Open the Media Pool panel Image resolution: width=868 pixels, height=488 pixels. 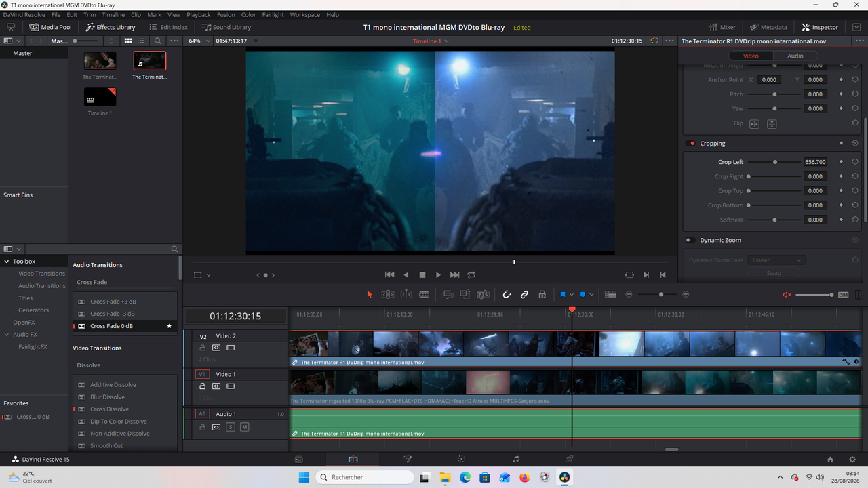(x=51, y=27)
